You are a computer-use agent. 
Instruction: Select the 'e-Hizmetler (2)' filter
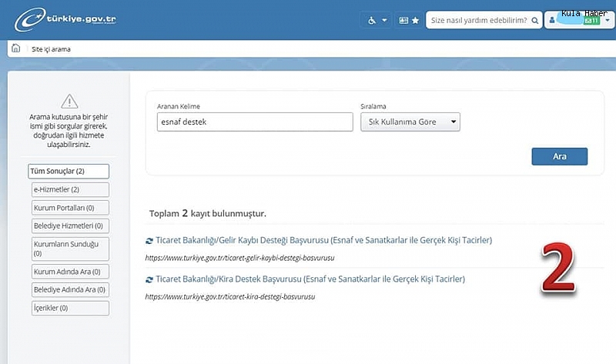point(70,189)
